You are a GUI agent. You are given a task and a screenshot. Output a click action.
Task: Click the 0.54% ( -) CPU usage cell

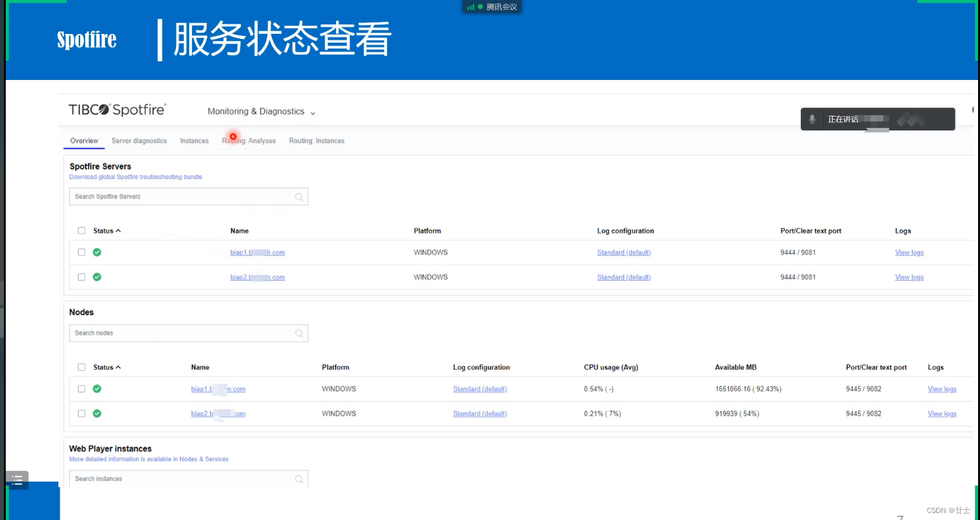coord(598,389)
